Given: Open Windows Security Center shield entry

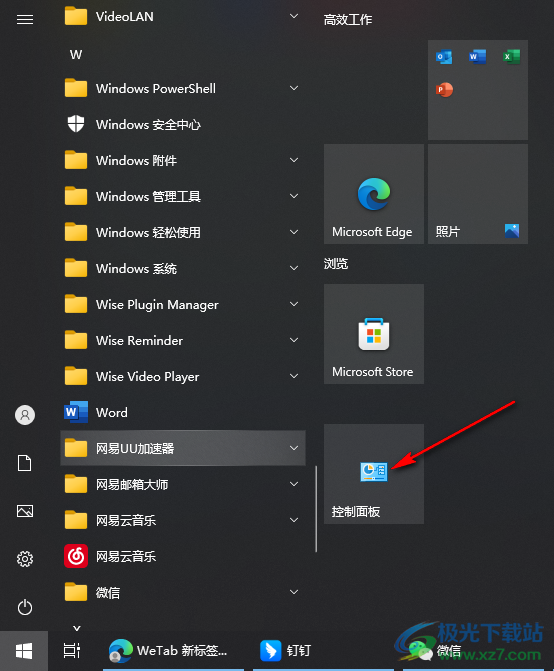Looking at the screenshot, I should click(183, 125).
